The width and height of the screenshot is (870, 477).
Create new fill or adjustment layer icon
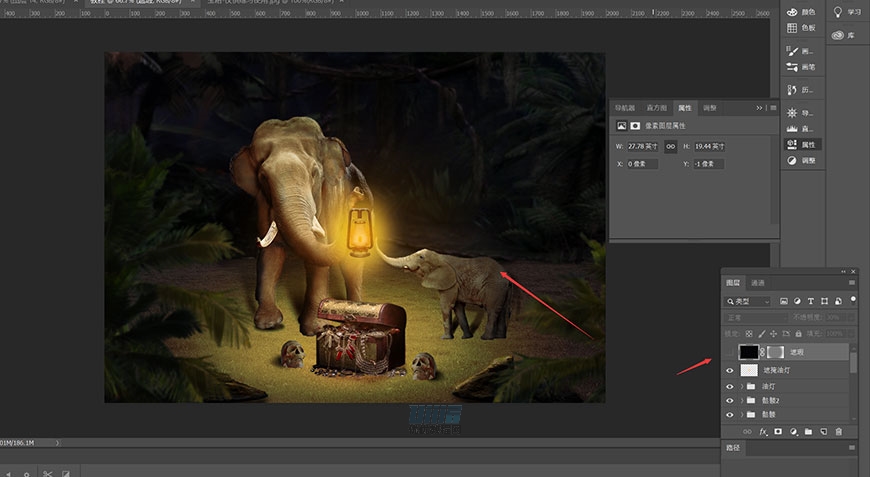(793, 432)
